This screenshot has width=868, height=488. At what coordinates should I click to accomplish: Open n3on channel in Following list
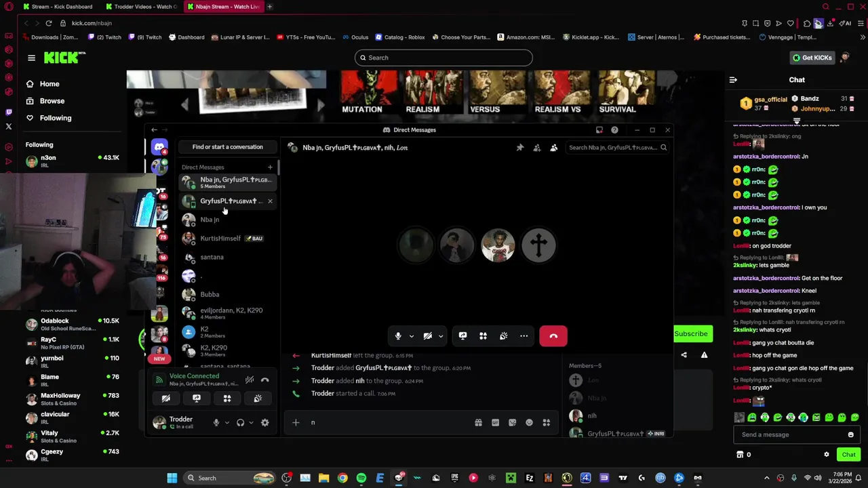pos(71,161)
